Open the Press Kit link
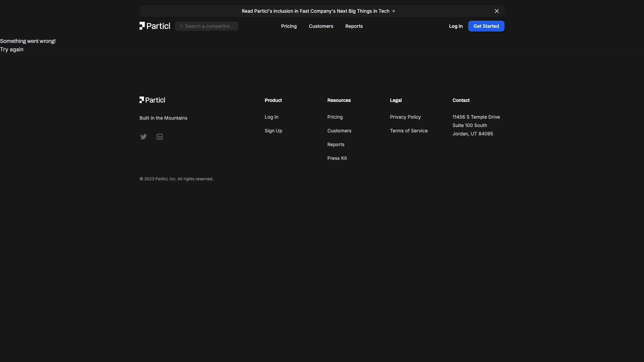This screenshot has height=362, width=644. tap(337, 158)
